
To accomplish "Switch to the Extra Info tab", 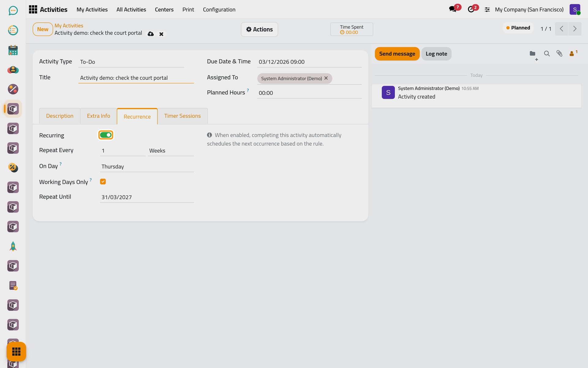I will [98, 116].
